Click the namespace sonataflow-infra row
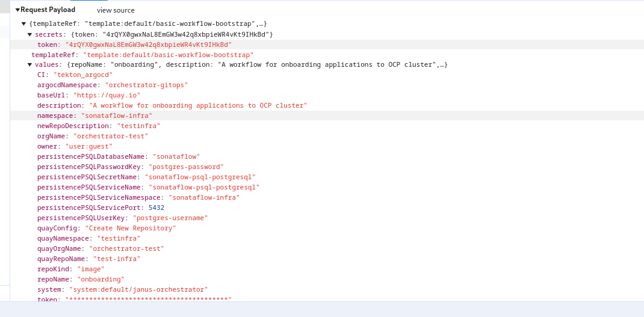The image size is (644, 317). pos(94,115)
